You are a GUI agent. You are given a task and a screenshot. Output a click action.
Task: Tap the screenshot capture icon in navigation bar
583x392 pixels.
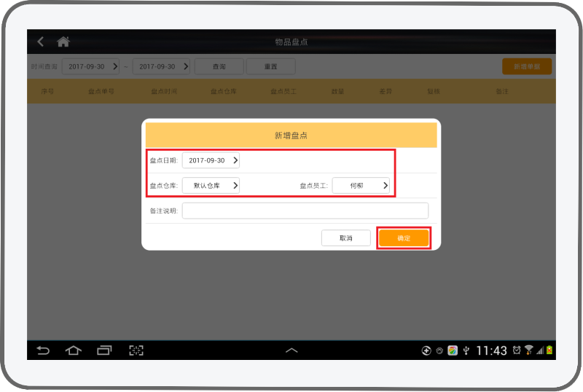tap(136, 350)
